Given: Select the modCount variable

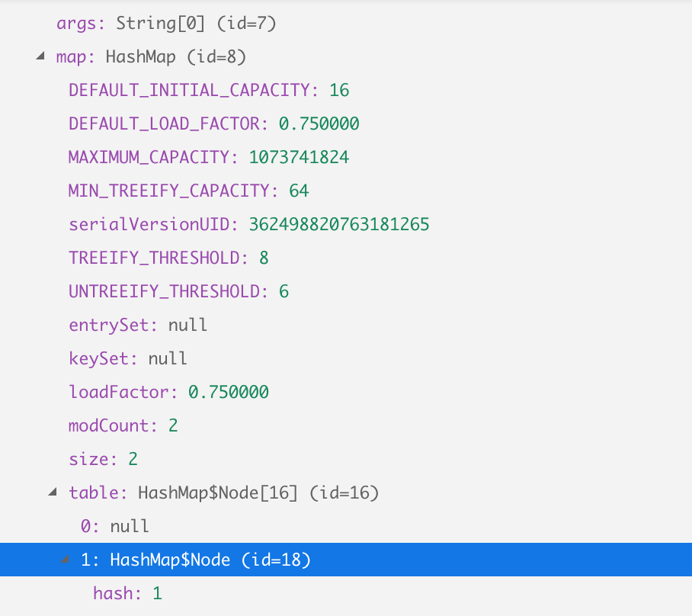Looking at the screenshot, I should 123,426.
